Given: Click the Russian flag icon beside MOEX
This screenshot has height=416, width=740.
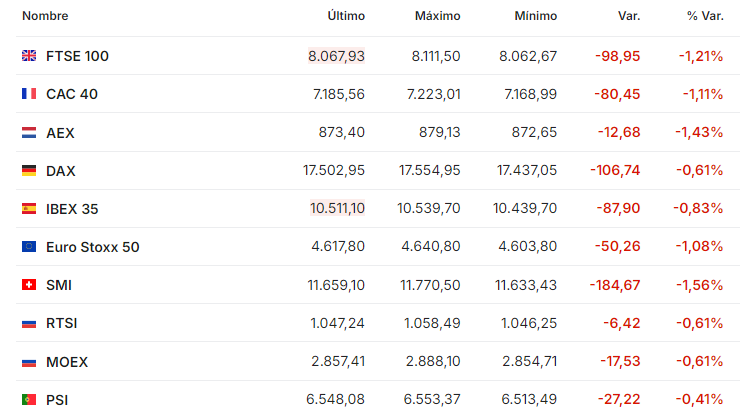Looking at the screenshot, I should (x=29, y=362).
